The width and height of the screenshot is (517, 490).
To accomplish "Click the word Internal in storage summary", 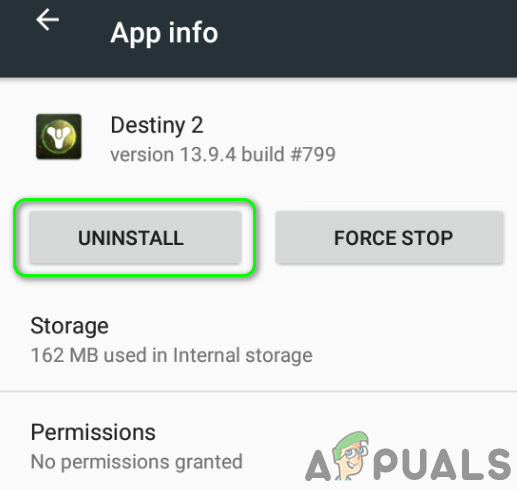I will pos(206,355).
